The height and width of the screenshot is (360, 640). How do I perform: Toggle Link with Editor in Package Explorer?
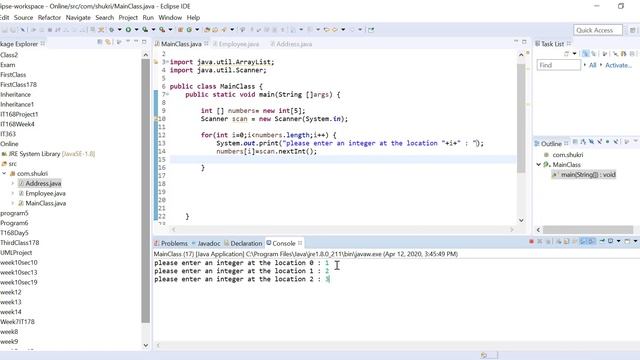point(108,42)
